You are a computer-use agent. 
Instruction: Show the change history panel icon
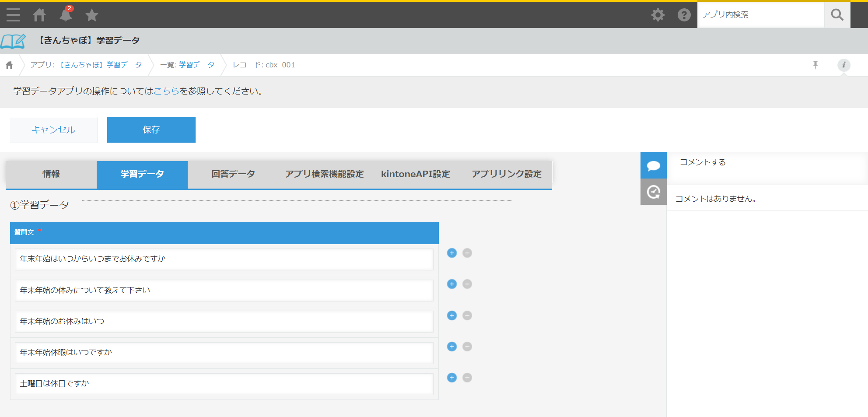pyautogui.click(x=653, y=192)
